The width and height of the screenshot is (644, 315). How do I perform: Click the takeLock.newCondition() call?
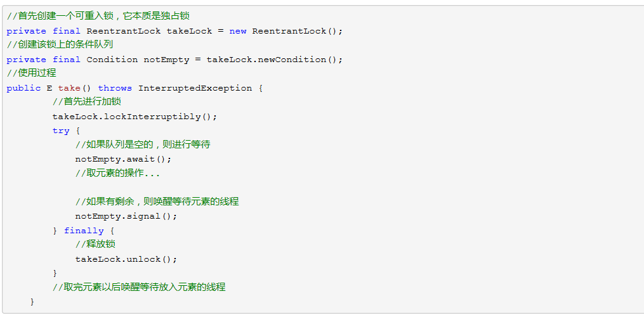(x=274, y=60)
